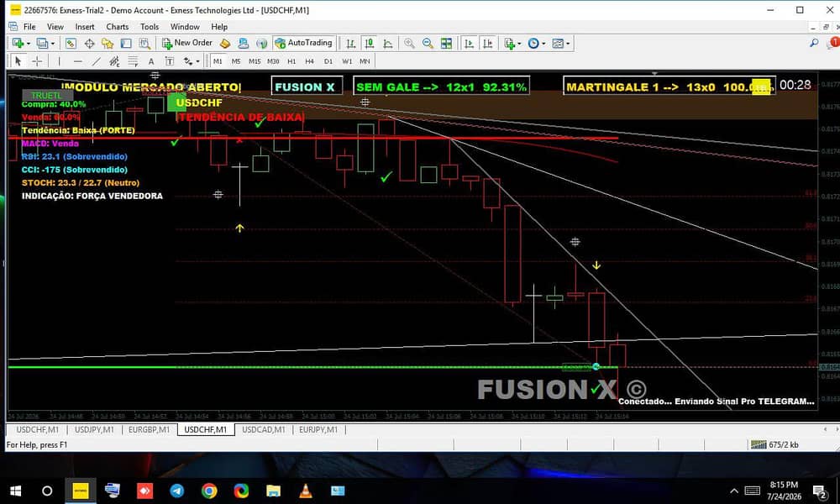840x504 pixels.
Task: Toggle the AutoTrading button
Action: pyautogui.click(x=303, y=43)
